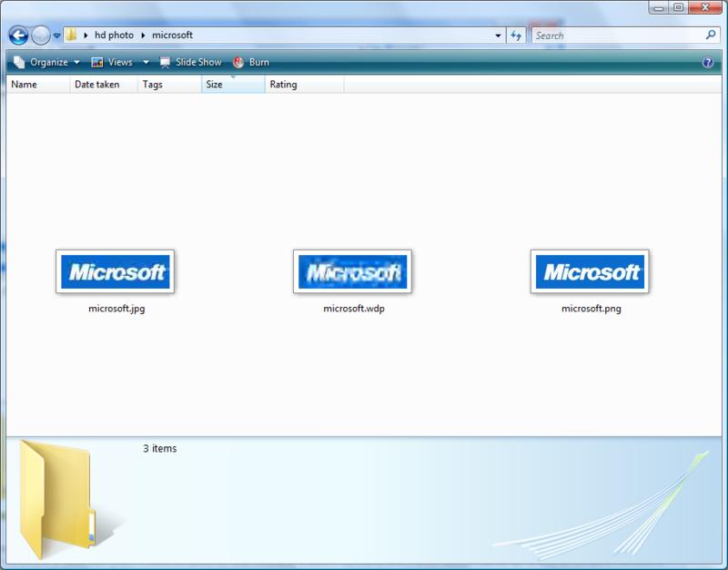Click the Burn toolbar button

(x=252, y=62)
